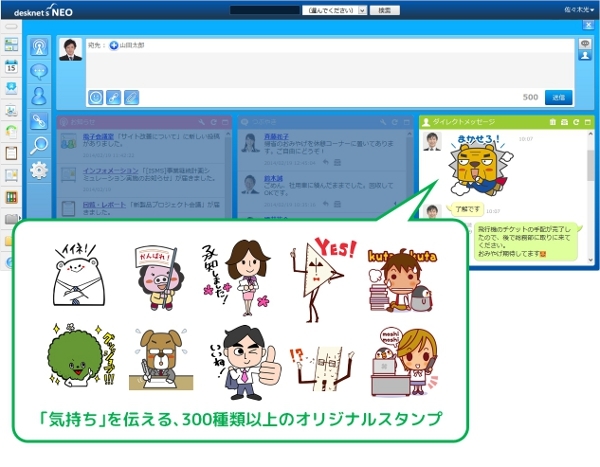Open the インフォメーション link
600x467 pixels.
[111, 171]
